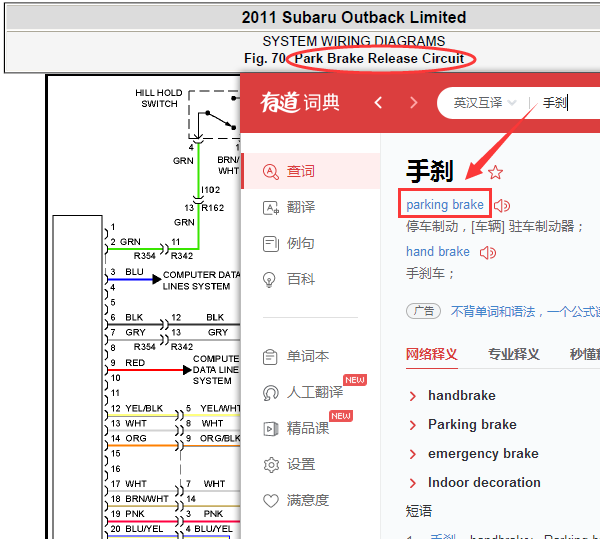Click the HILL HOLD SWITCH label in diagram
This screenshot has width=600, height=539.
[x=159, y=98]
